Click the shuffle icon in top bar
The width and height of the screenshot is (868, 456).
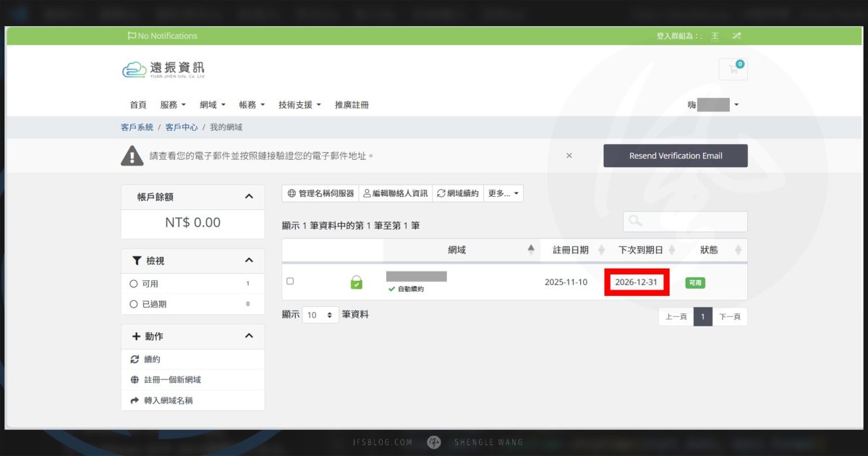(736, 35)
